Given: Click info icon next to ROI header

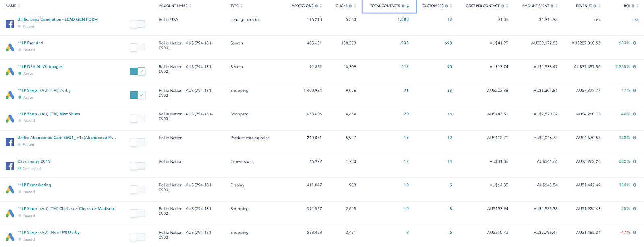Looking at the screenshot, I should (633, 6).
